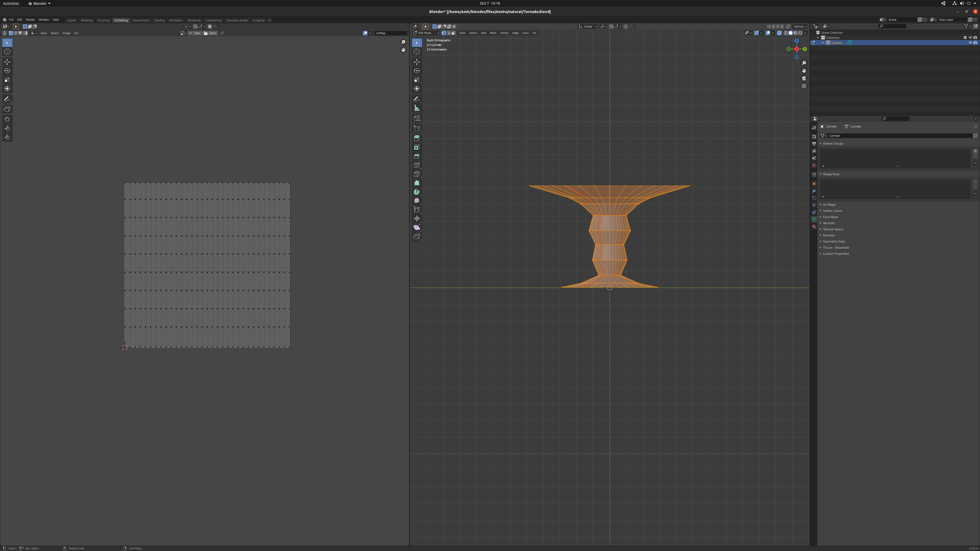Select the Grab tool in UV editor
This screenshot has width=980, height=551.
pos(7,119)
